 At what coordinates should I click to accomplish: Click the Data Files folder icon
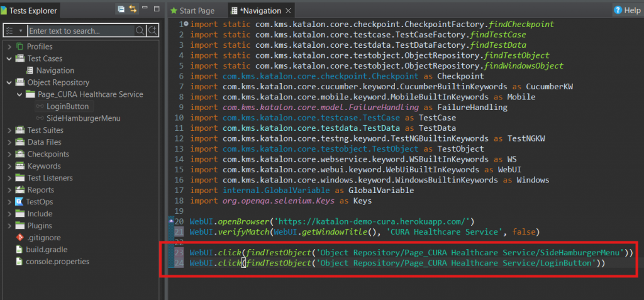point(19,142)
